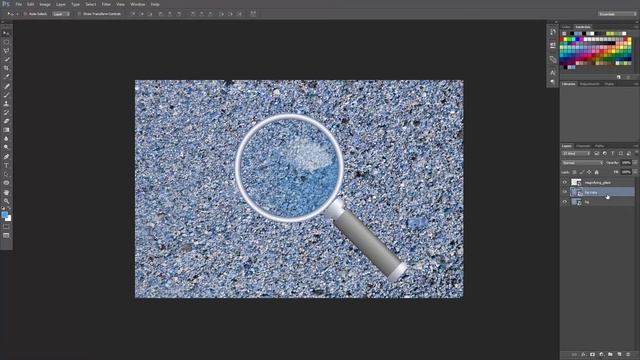This screenshot has width=640, height=360.
Task: Open the Window menu
Action: click(x=138, y=4)
